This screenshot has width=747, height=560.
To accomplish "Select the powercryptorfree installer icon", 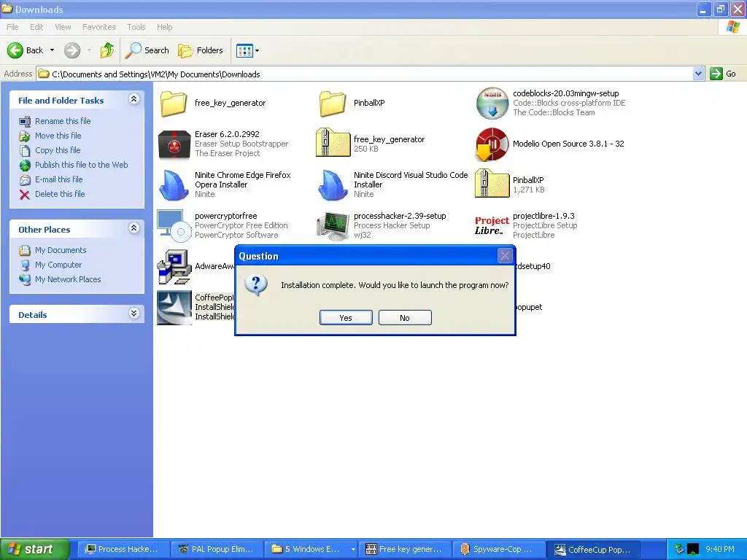I will coord(174,225).
